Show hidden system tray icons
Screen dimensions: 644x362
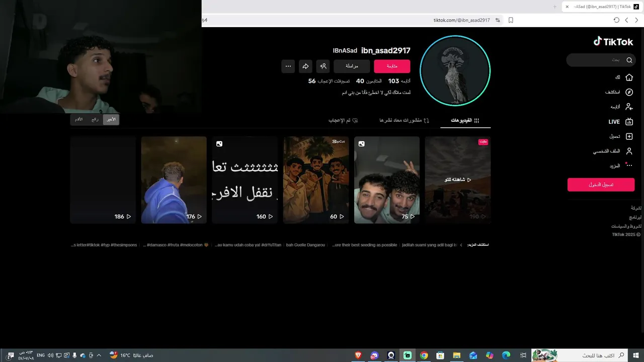[99, 355]
